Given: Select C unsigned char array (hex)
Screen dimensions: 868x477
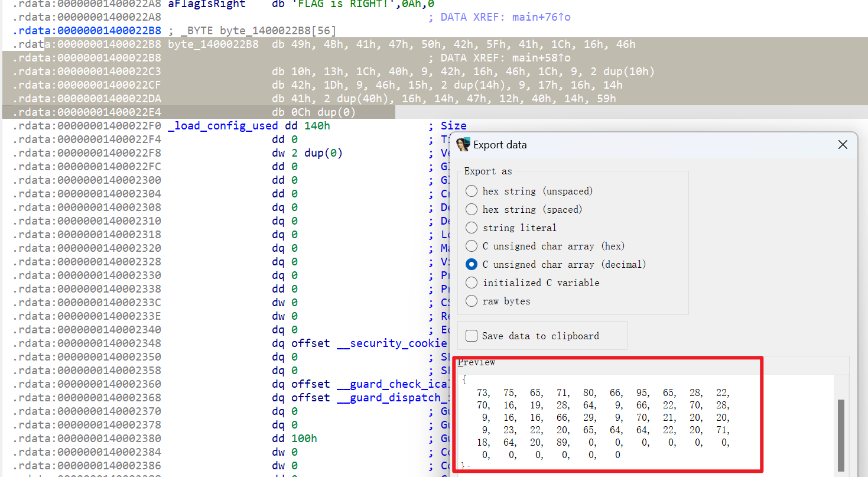Looking at the screenshot, I should (x=472, y=246).
